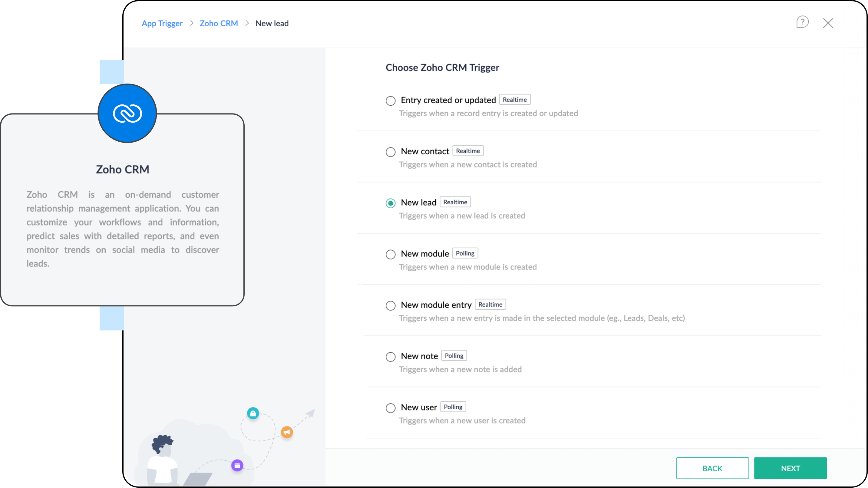Image resolution: width=868 pixels, height=488 pixels.
Task: Select the New contact trigger option
Action: (x=391, y=152)
